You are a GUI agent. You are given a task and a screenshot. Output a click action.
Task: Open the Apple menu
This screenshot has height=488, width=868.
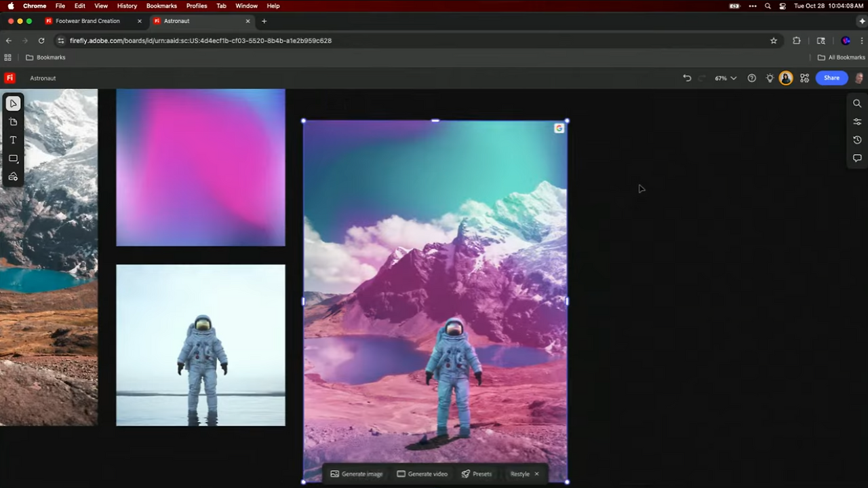(11, 5)
